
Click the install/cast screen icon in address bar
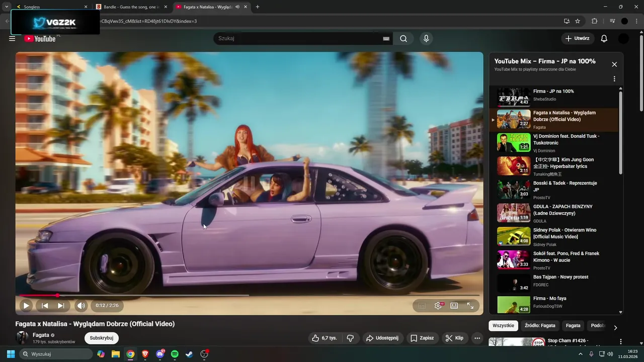point(567,21)
